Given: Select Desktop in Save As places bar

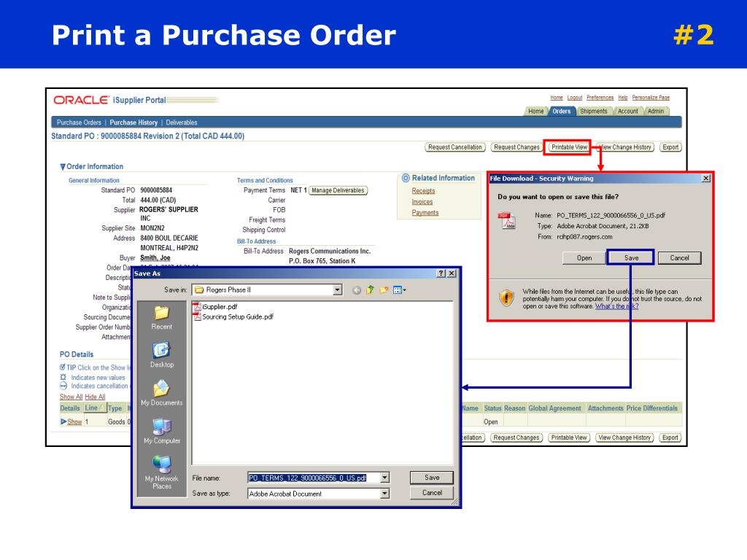Looking at the screenshot, I should 161,355.
